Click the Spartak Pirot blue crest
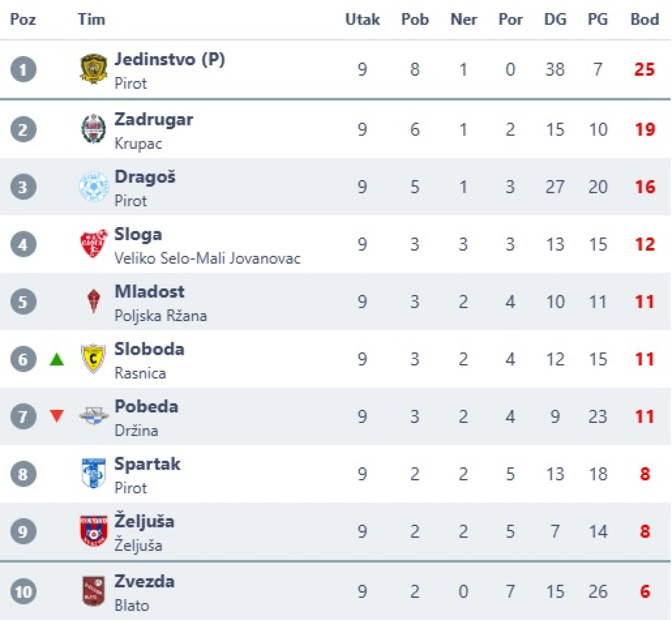672x620 pixels. pyautogui.click(x=93, y=473)
